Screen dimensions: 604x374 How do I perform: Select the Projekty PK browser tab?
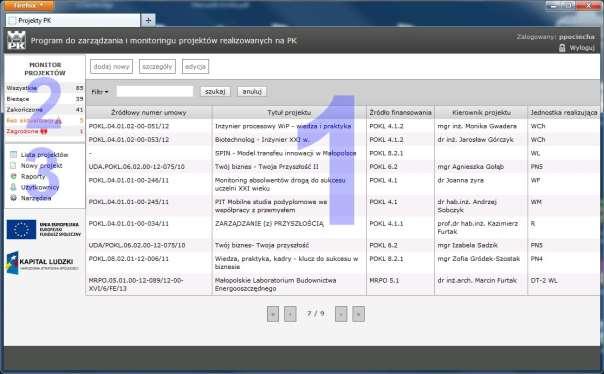click(x=73, y=20)
